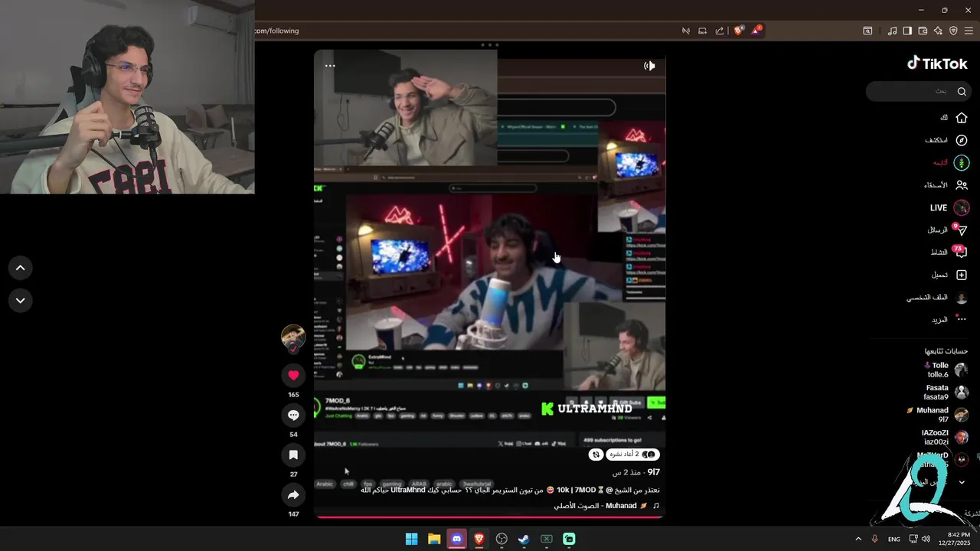The image size is (980, 551).
Task: Seek on the video progress bar
Action: (x=490, y=517)
